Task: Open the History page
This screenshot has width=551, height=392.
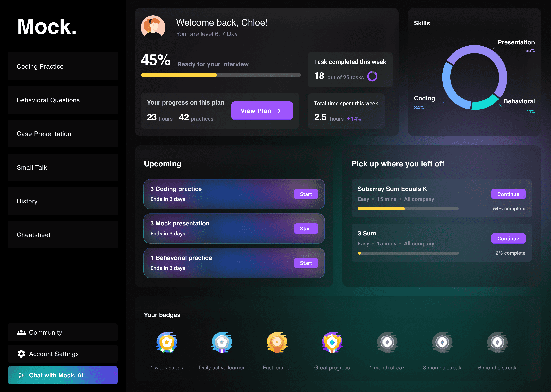Action: pyautogui.click(x=63, y=201)
